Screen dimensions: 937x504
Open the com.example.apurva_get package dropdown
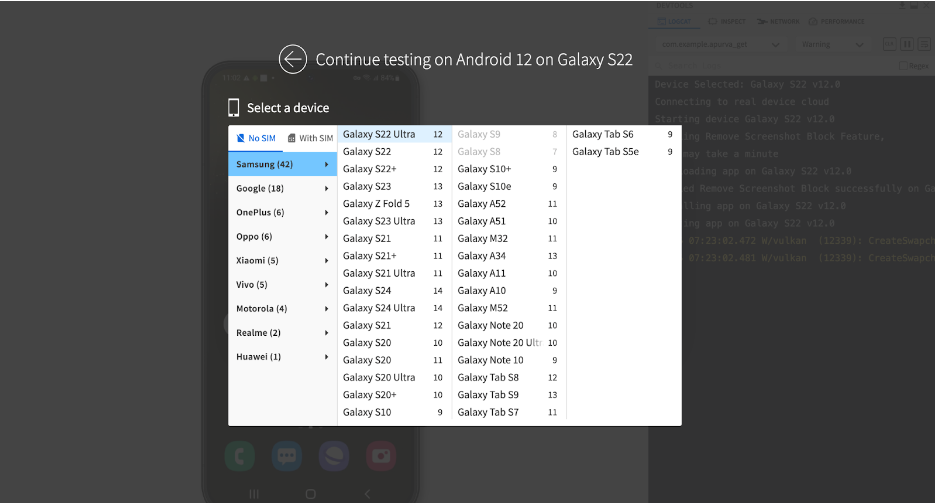click(x=719, y=44)
